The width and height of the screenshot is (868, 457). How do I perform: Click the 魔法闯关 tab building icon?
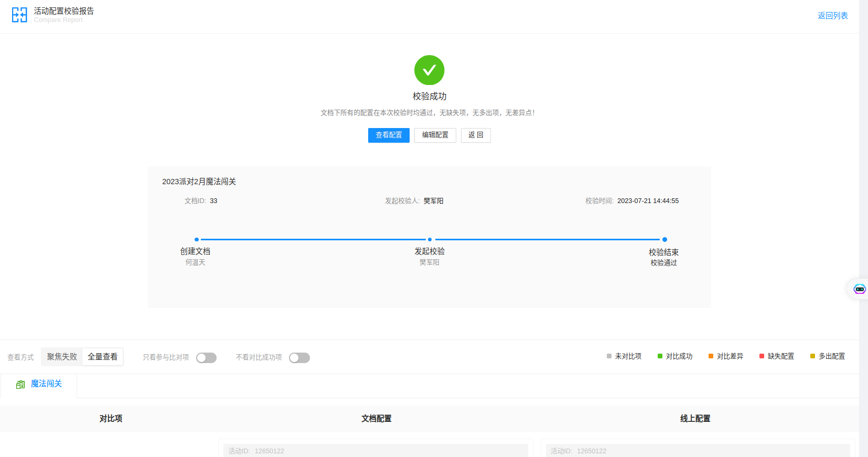[20, 385]
